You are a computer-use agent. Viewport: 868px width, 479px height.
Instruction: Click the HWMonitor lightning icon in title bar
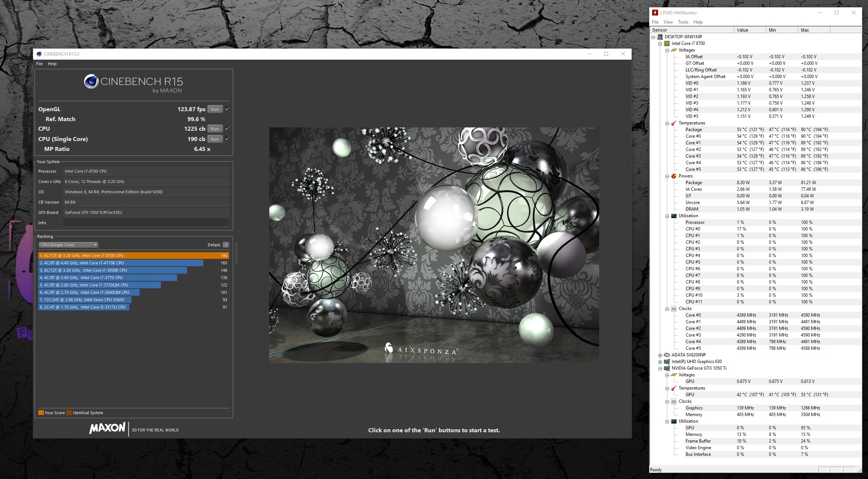tap(655, 13)
